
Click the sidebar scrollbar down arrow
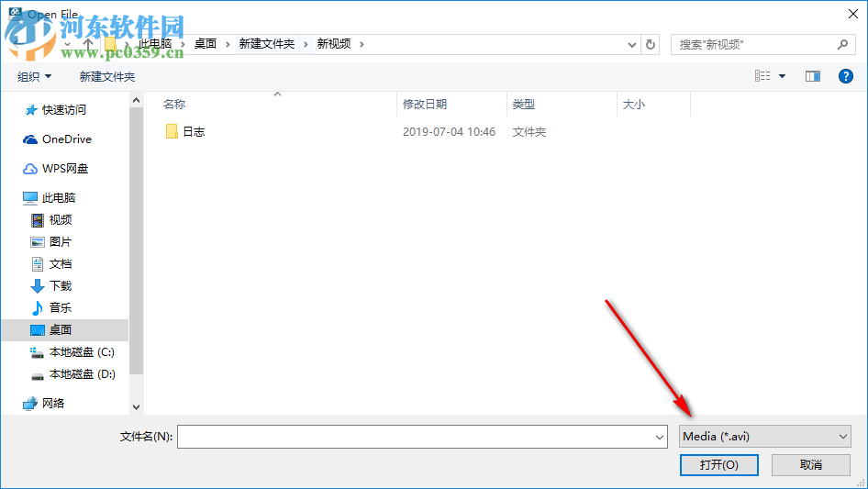[136, 407]
